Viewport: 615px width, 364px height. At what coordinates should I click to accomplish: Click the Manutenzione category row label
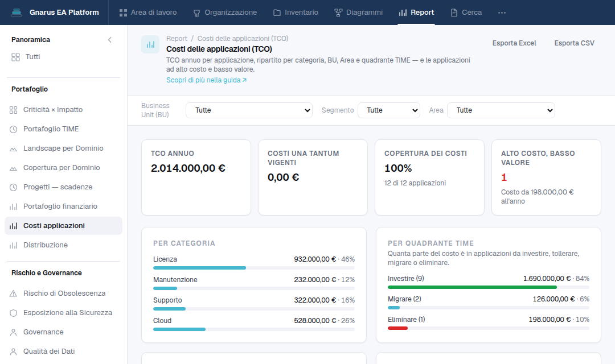(175, 280)
